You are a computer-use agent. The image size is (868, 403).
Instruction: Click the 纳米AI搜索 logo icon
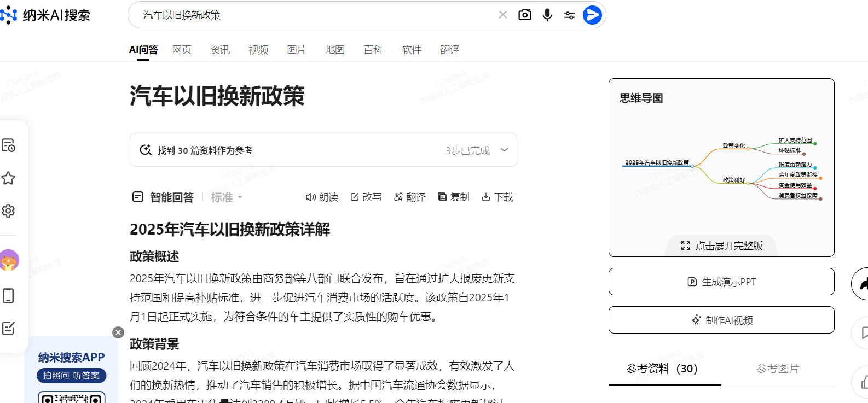(8, 15)
